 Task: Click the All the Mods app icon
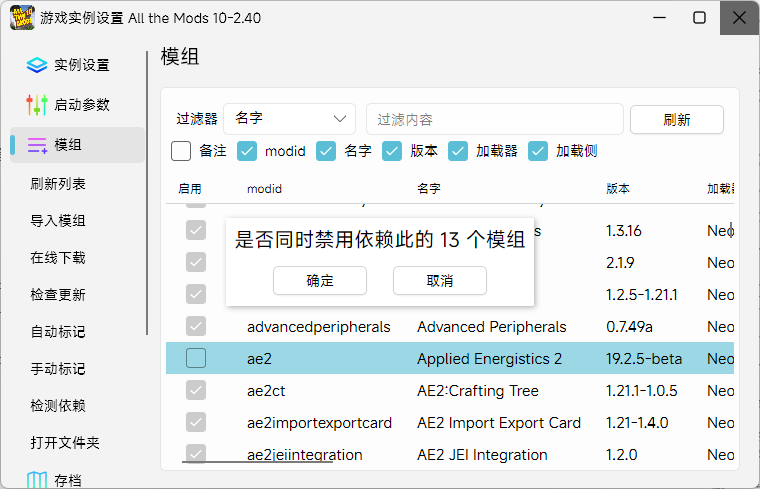21,18
